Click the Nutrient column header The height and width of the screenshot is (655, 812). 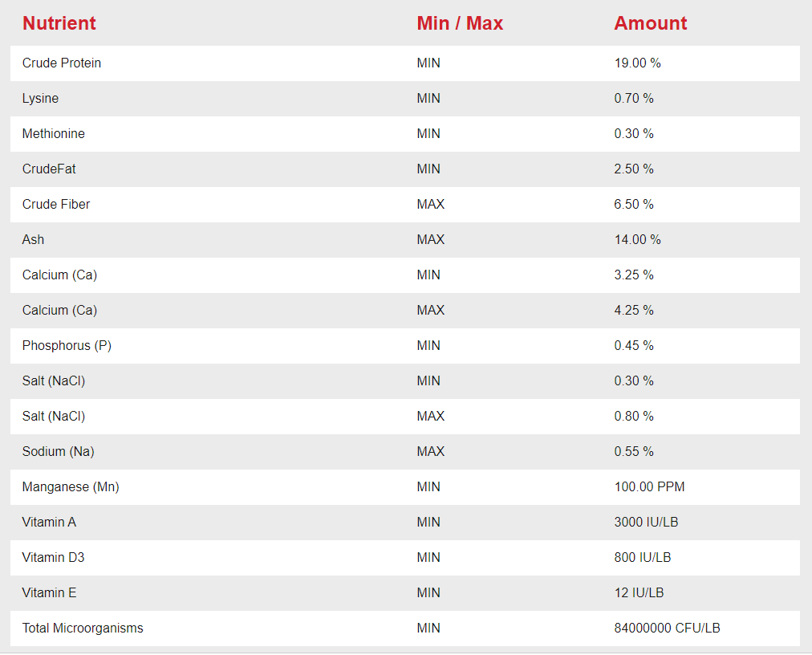tap(59, 23)
